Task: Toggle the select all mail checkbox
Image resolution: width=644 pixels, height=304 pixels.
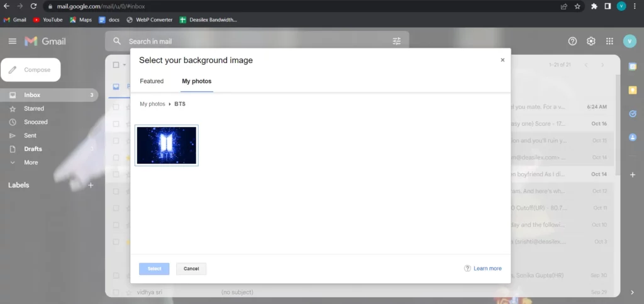Action: 116,65
